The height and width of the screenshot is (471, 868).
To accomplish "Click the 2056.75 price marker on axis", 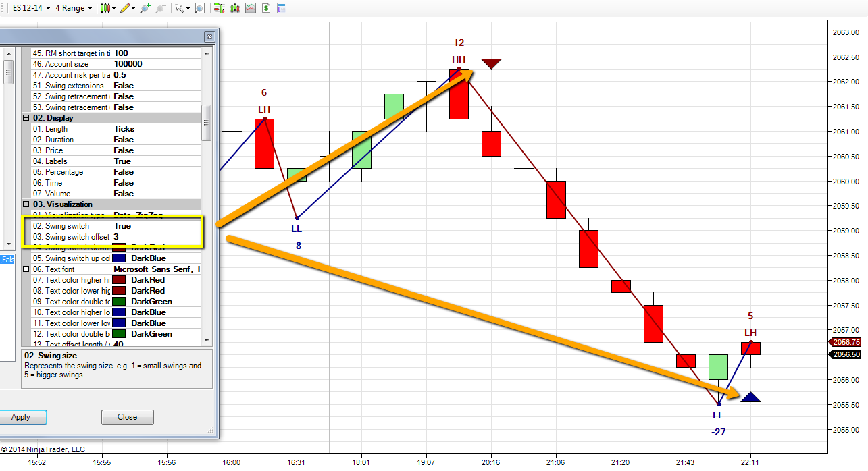I will click(846, 342).
